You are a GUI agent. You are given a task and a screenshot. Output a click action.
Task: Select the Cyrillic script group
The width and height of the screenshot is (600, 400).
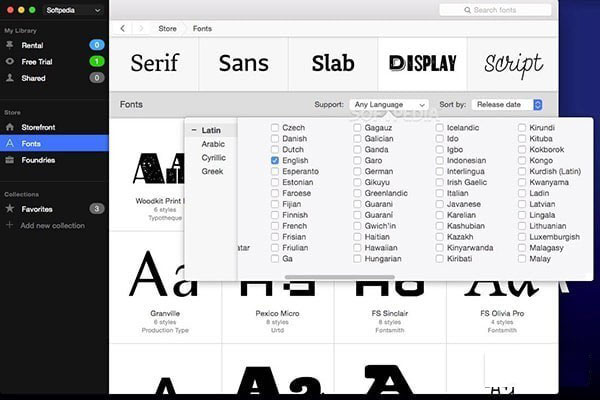214,158
